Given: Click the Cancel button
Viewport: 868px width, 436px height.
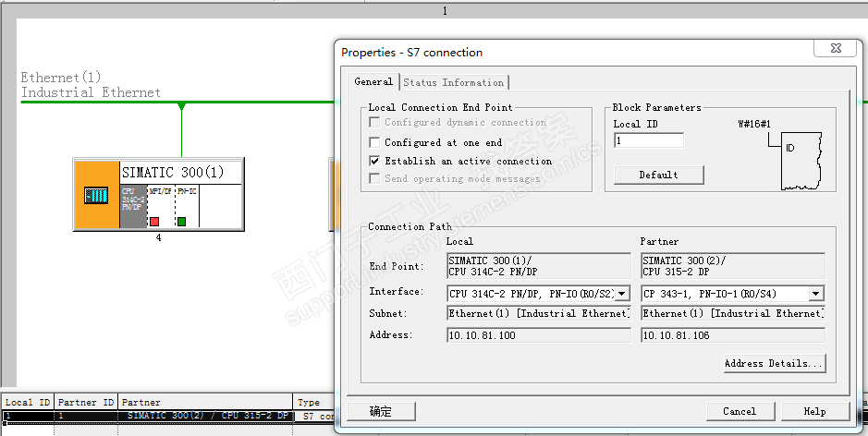Looking at the screenshot, I should (740, 412).
